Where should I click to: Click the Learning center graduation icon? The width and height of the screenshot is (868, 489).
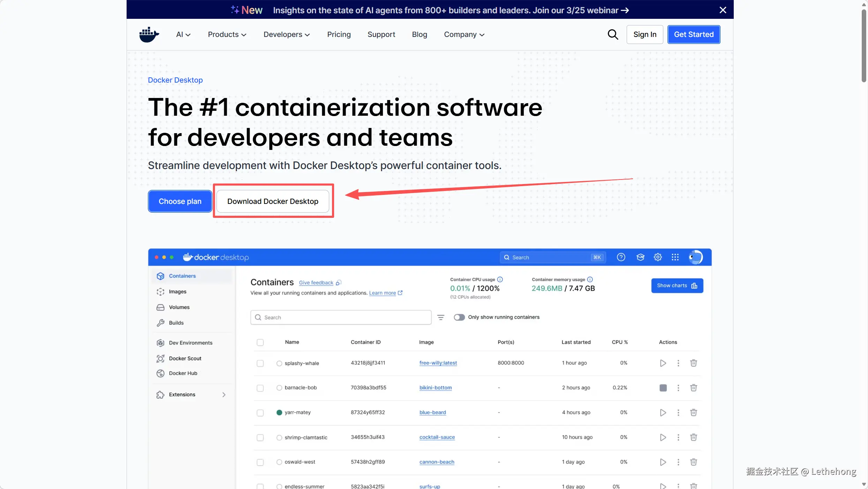pyautogui.click(x=640, y=257)
